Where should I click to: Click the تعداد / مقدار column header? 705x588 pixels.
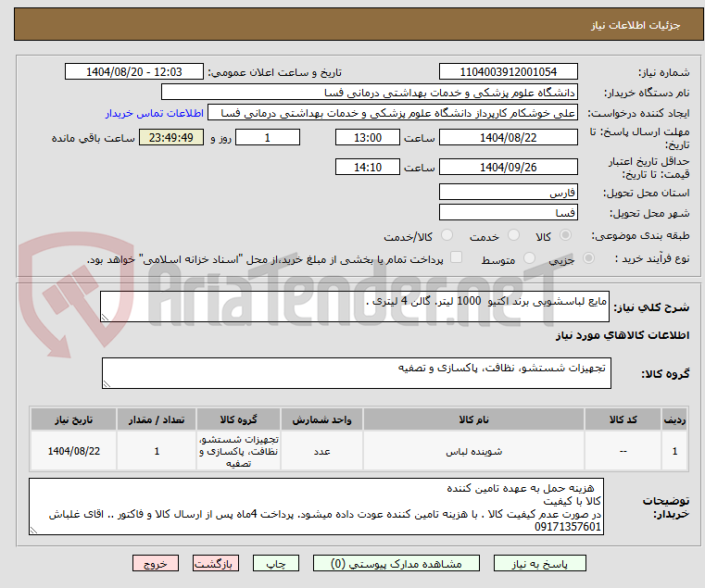click(x=157, y=419)
